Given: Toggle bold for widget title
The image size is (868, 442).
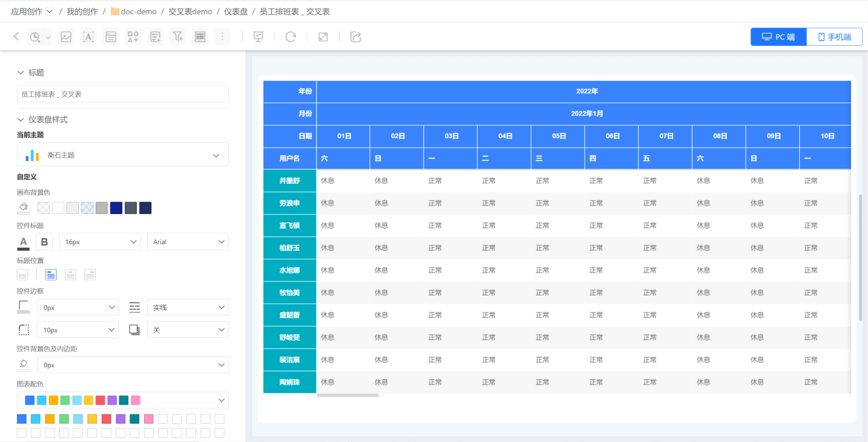Looking at the screenshot, I should (45, 242).
